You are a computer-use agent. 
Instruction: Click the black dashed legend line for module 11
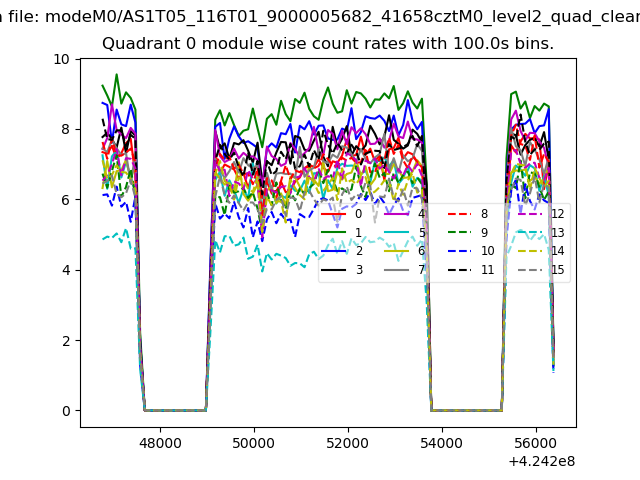459,270
